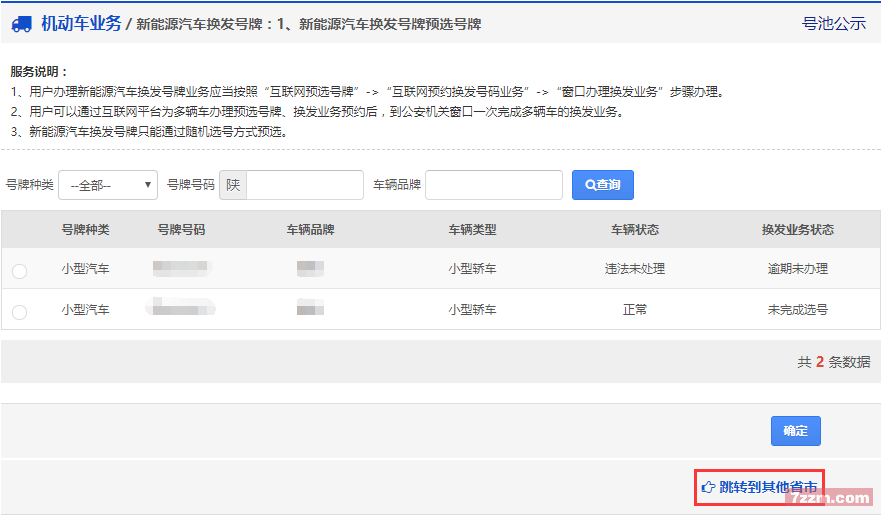Screen dimensions: 883x516
Task: Click the 服务说明 heading
Action: pos(39,72)
